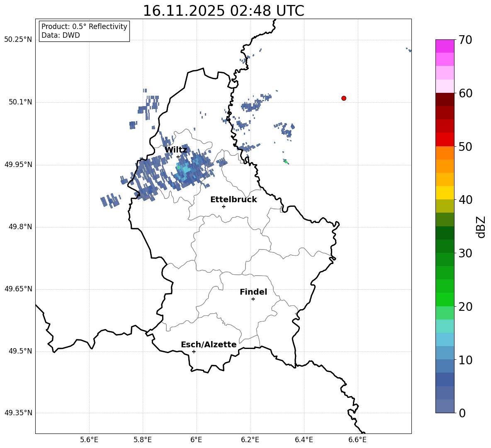The height and width of the screenshot is (448, 491).
Task: Click the dBZ colorbar label
Action: [481, 227]
